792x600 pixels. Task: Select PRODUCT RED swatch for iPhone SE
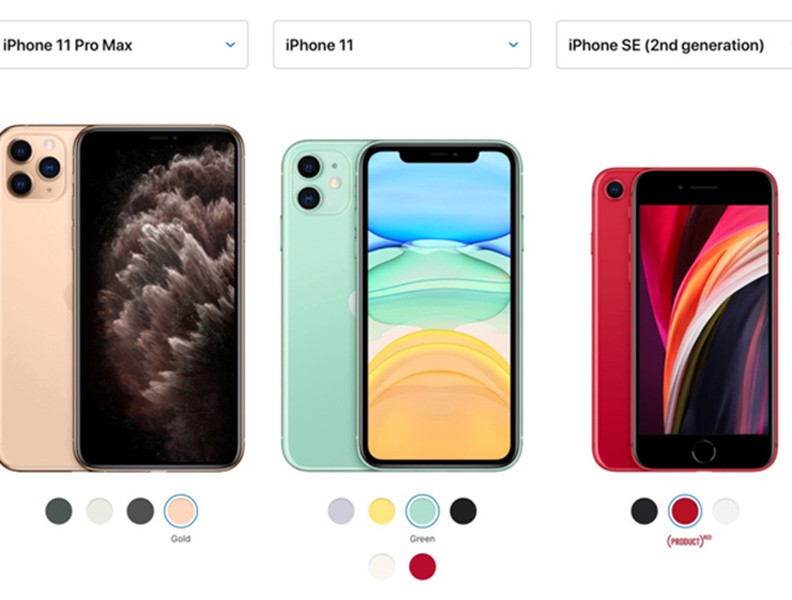pos(685,511)
